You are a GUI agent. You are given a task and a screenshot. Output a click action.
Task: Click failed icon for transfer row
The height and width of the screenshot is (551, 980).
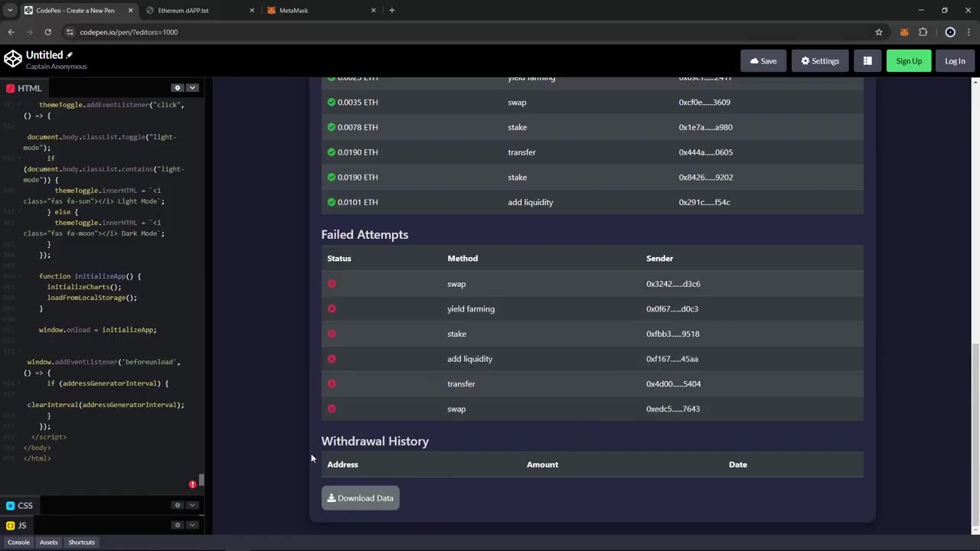pyautogui.click(x=332, y=384)
